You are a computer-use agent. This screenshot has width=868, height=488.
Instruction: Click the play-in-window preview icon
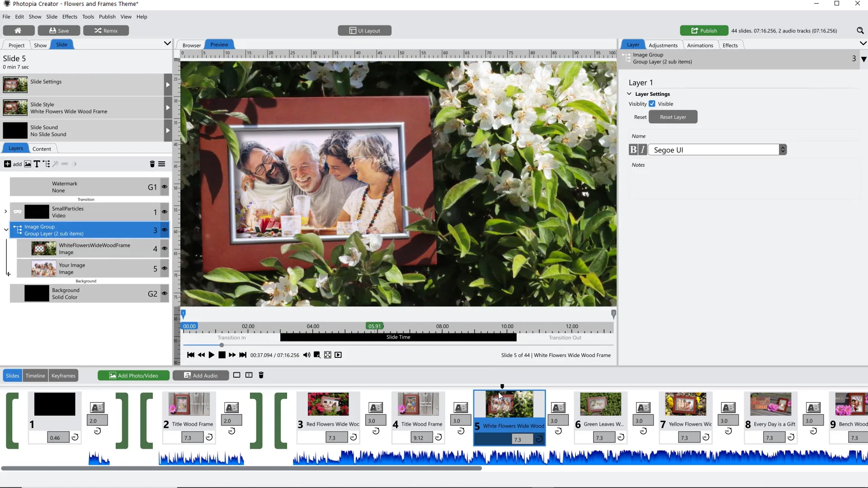pyautogui.click(x=338, y=355)
